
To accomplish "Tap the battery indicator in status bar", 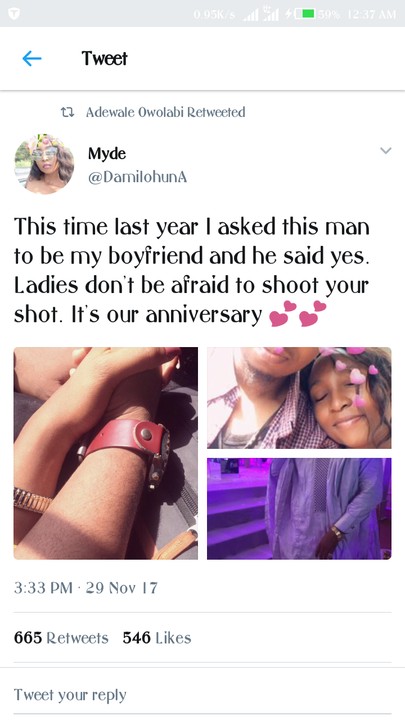I will (x=305, y=14).
